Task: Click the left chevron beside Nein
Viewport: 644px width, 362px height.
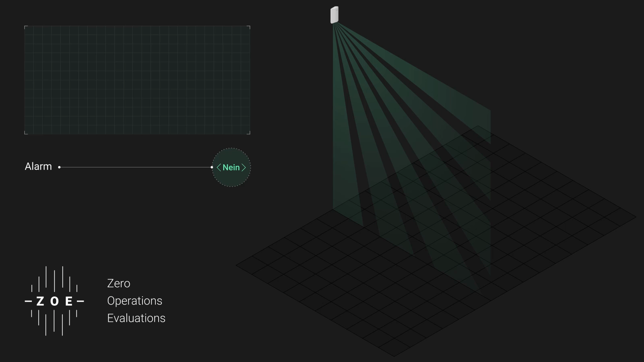Action: pos(219,167)
